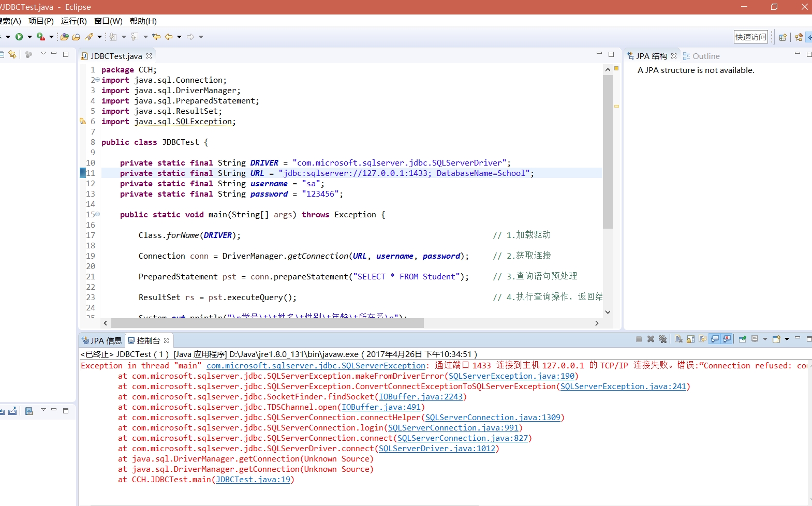The height and width of the screenshot is (506, 812).
Task: Toggle Show Console on Standard Out
Action: point(715,339)
